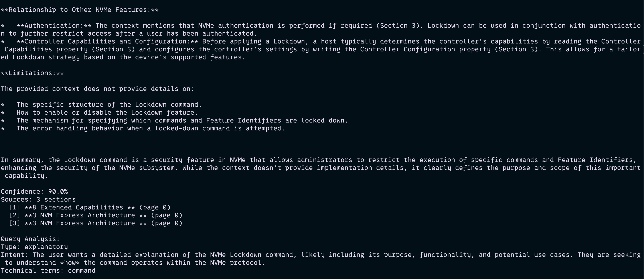Click source [1] '8 Extended Capabilities'
The image size is (644, 279).
coord(89,207)
